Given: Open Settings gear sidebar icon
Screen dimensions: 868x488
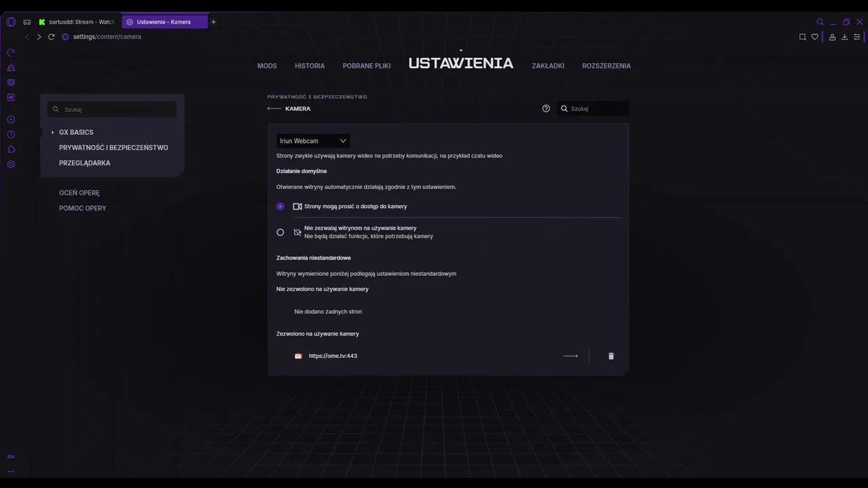Looking at the screenshot, I should 11,164.
